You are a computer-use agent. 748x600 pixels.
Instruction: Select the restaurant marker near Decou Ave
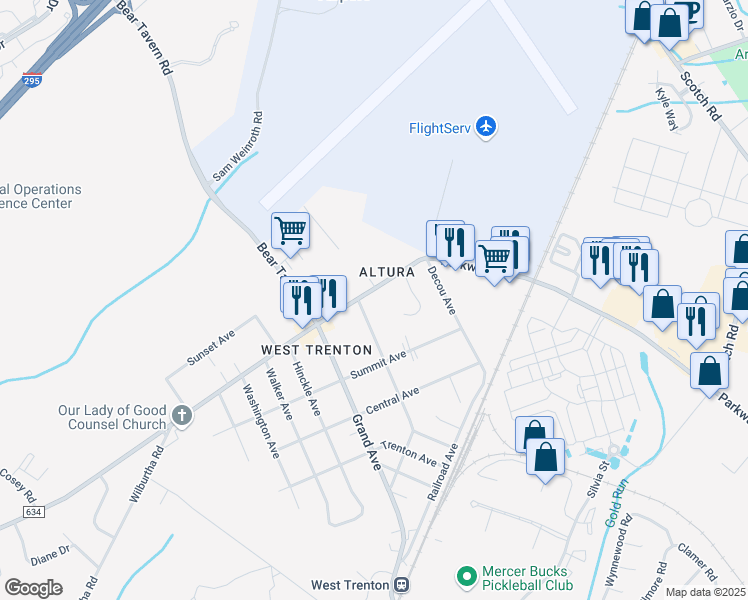point(455,247)
